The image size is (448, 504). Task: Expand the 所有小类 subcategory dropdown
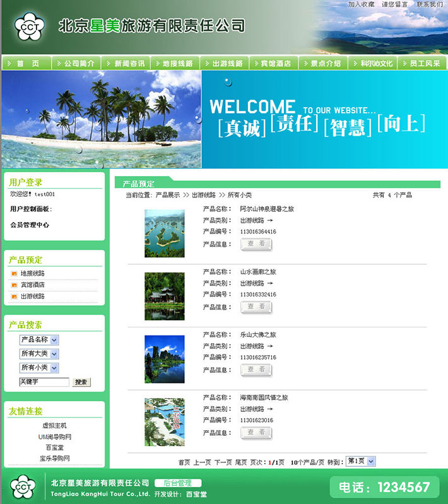54,368
